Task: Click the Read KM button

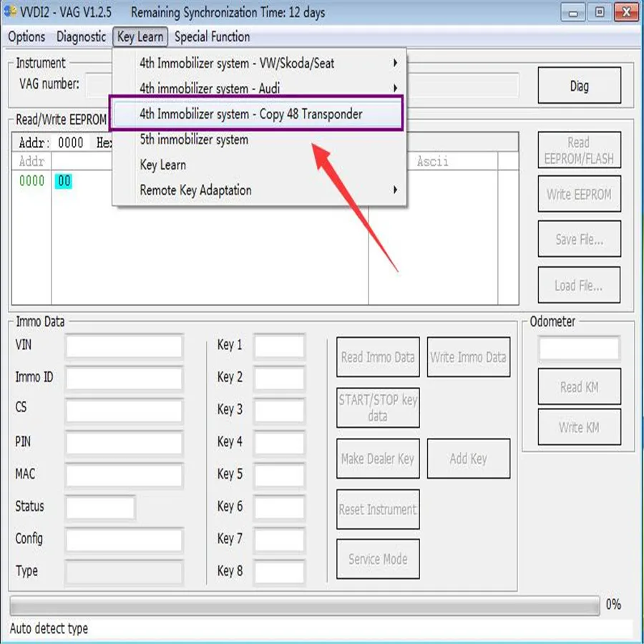Action: pos(579,386)
